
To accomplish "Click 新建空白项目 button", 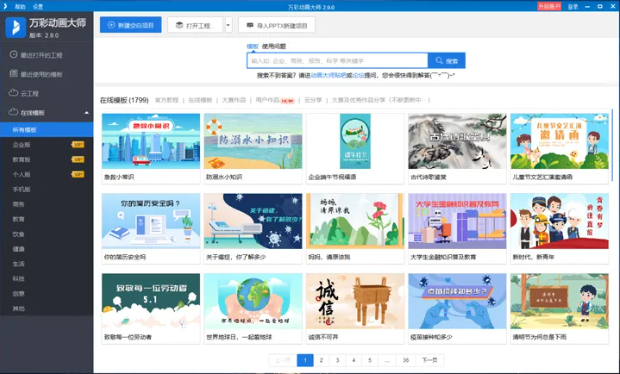I will click(x=130, y=25).
